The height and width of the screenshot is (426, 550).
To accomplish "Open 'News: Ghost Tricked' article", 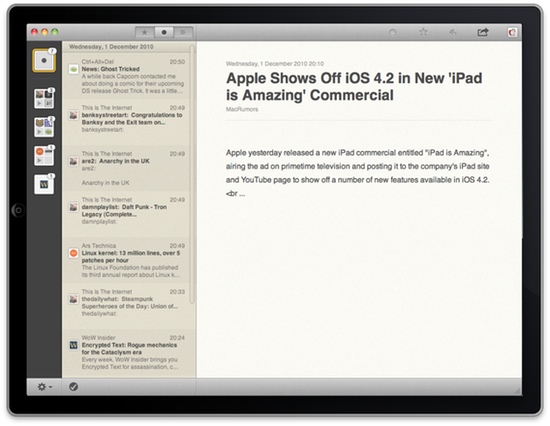I will (126, 76).
